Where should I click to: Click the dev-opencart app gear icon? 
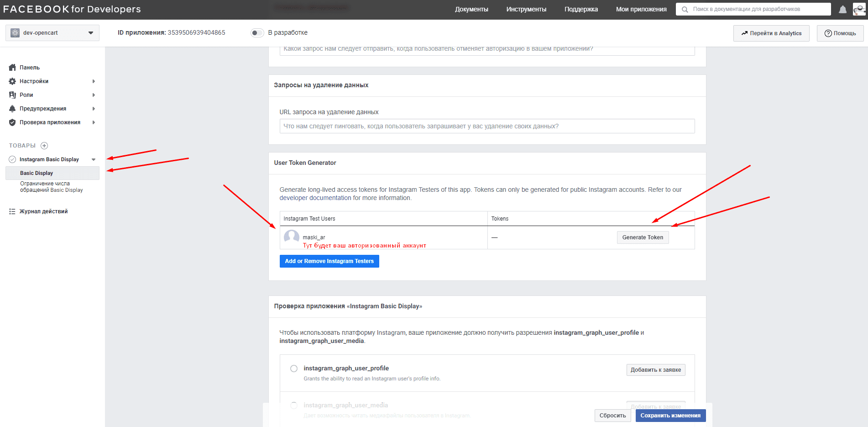pos(15,33)
